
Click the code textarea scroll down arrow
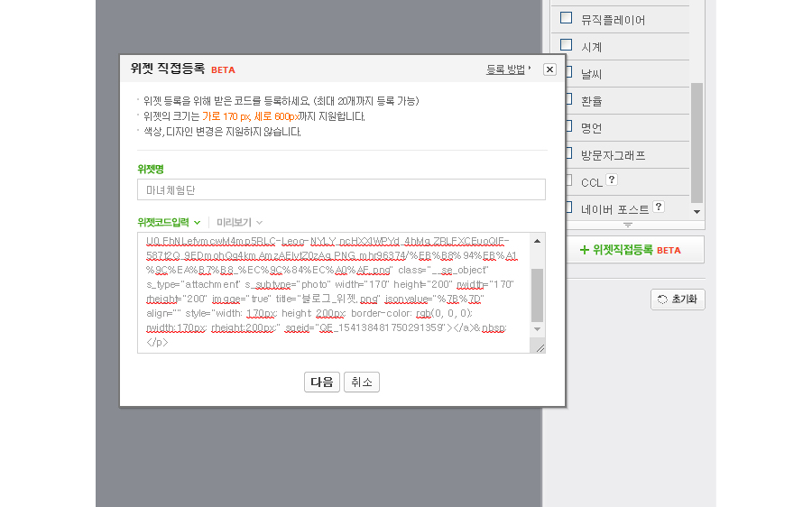[537, 329]
